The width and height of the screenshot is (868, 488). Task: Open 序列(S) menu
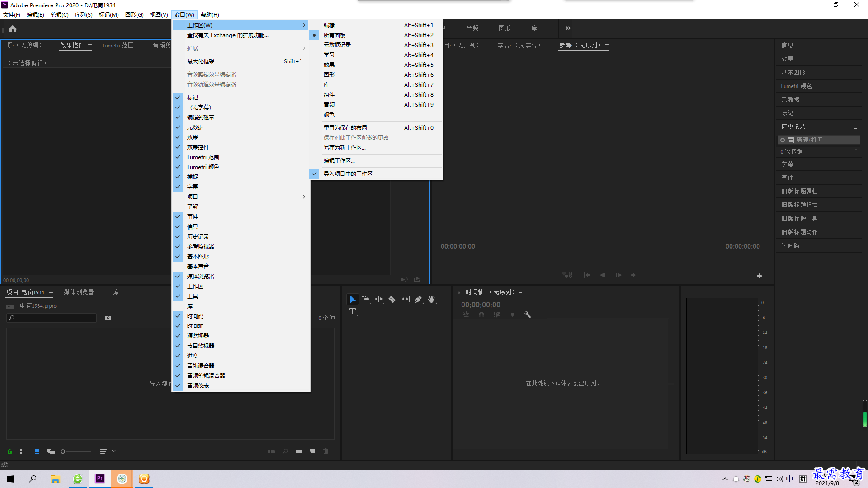[84, 15]
